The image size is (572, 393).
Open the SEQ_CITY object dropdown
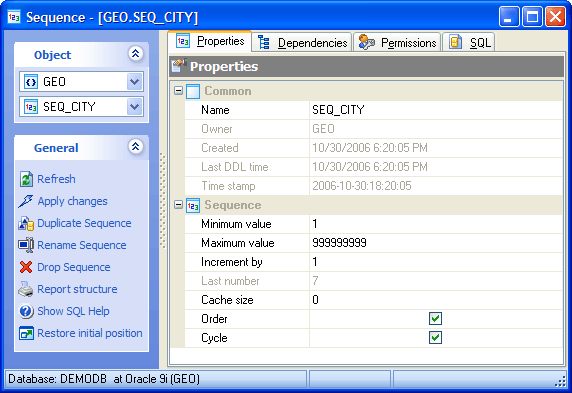pyautogui.click(x=135, y=107)
